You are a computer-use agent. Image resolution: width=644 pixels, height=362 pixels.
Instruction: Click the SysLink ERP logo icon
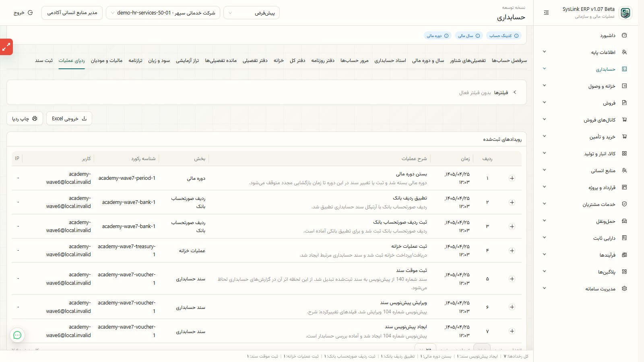tap(625, 13)
